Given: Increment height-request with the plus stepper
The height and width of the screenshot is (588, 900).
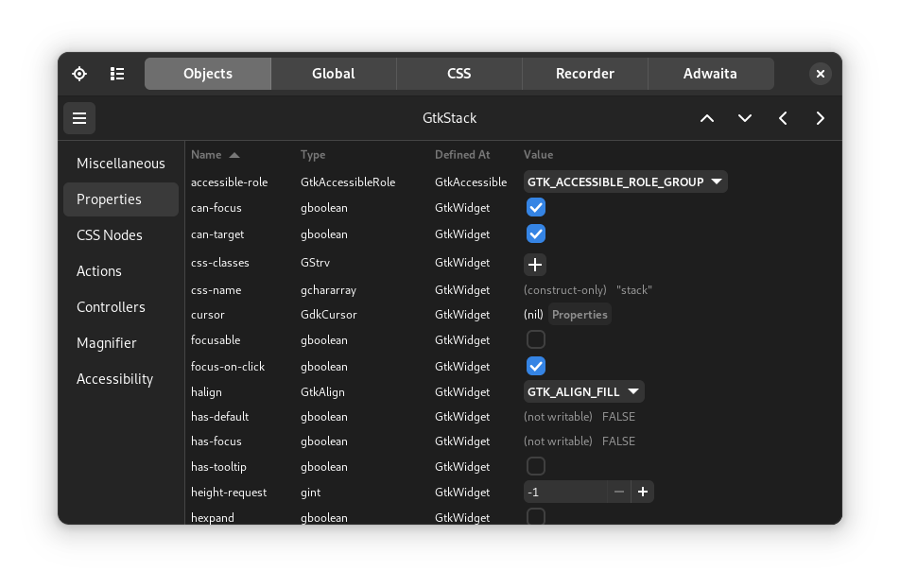Looking at the screenshot, I should 643,492.
